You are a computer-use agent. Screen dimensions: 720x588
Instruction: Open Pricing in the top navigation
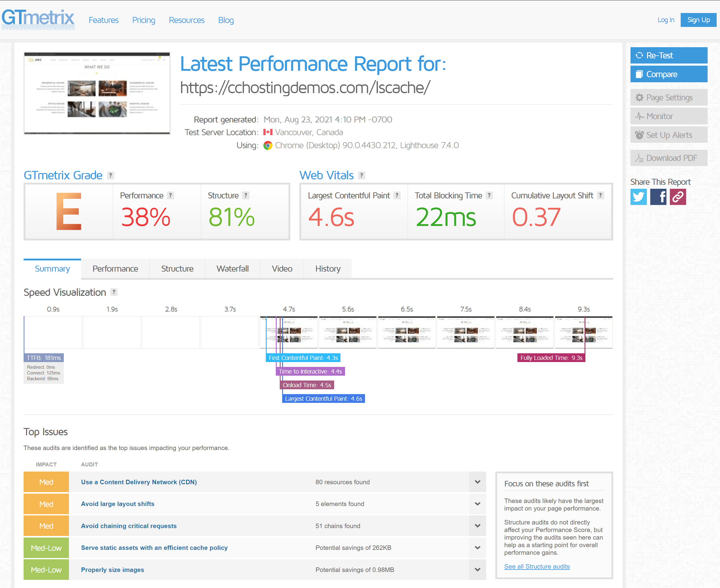pyautogui.click(x=144, y=20)
